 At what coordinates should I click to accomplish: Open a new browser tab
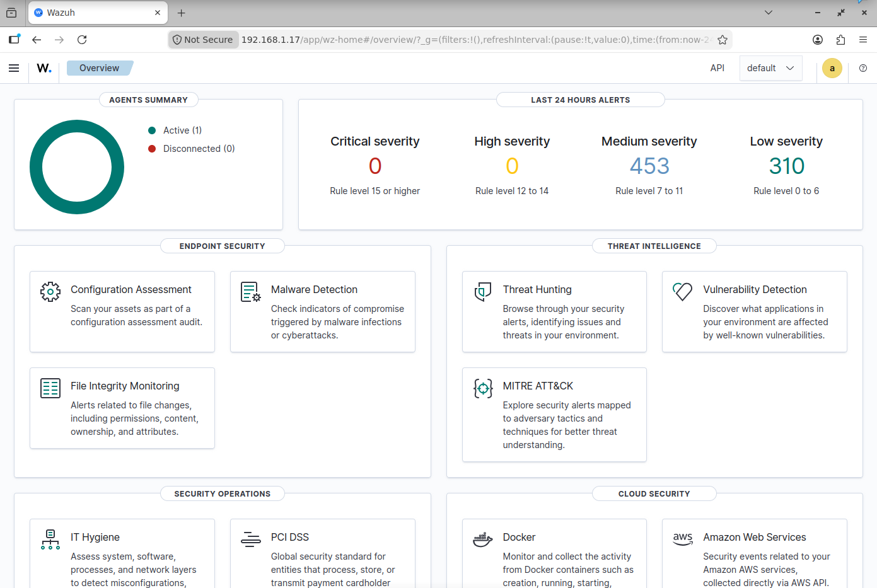pos(182,13)
